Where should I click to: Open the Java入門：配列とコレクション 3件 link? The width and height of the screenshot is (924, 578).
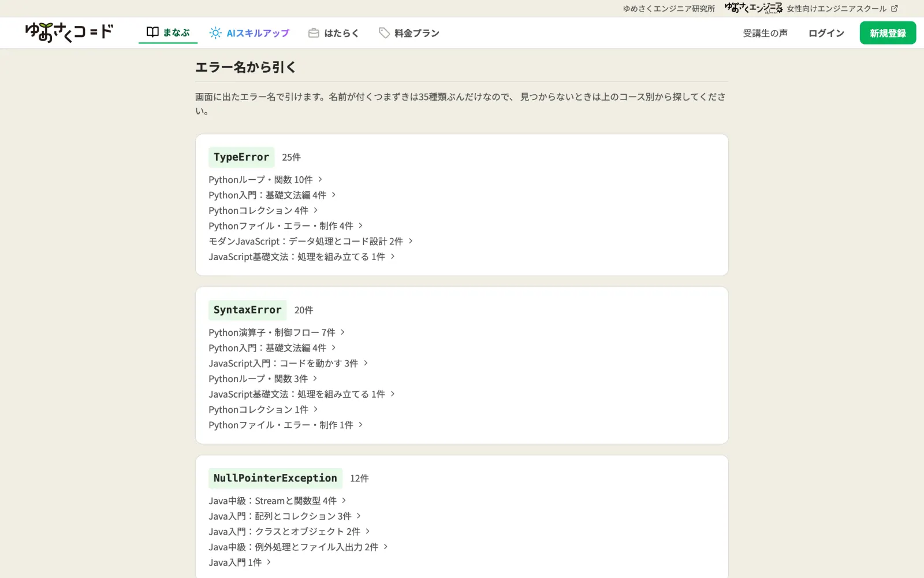(285, 516)
